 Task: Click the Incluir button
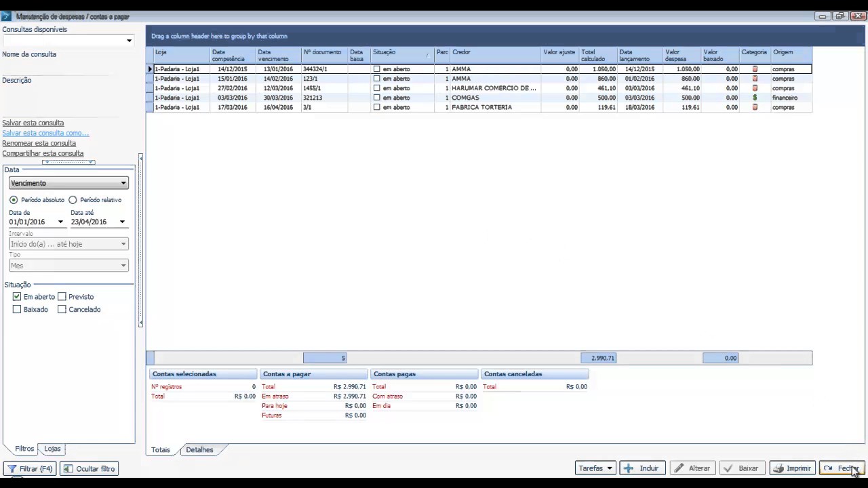(x=642, y=468)
